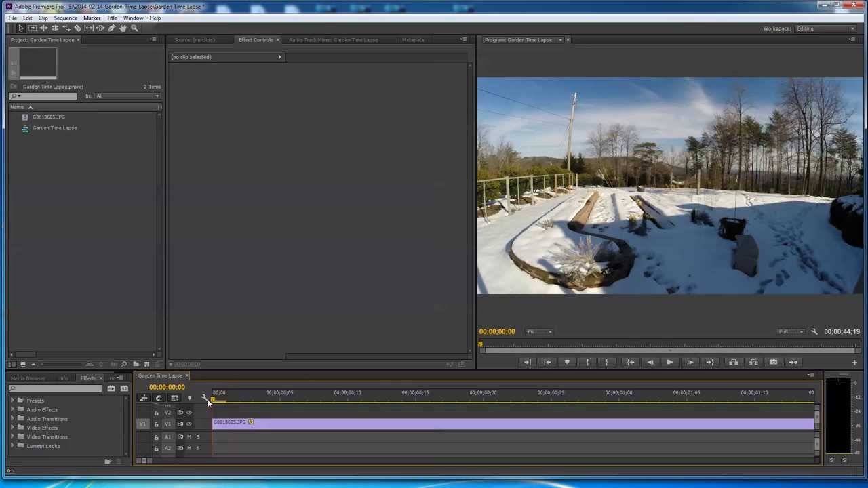Image resolution: width=868 pixels, height=488 pixels.
Task: Add marker button in Program monitor
Action: pyautogui.click(x=567, y=362)
